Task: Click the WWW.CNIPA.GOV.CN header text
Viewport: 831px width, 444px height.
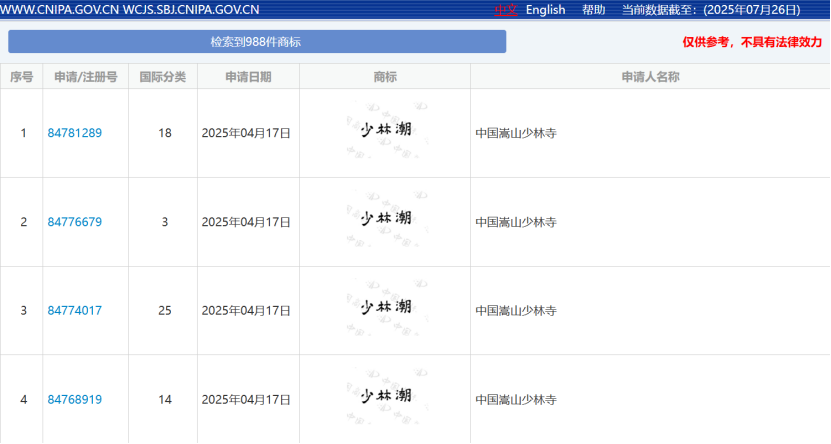Action: pos(59,10)
